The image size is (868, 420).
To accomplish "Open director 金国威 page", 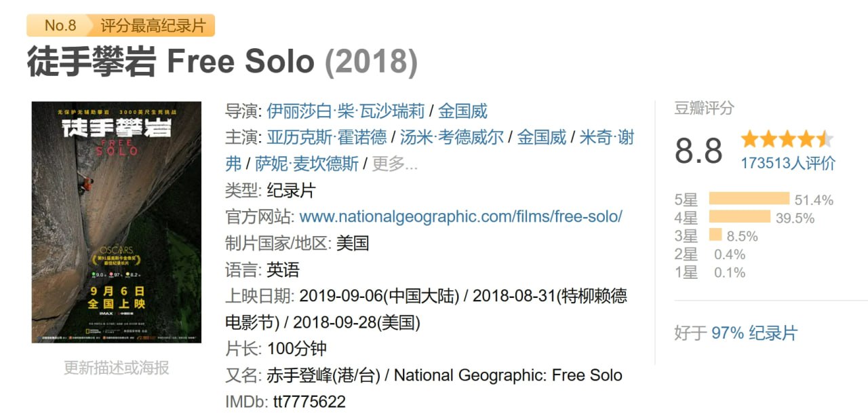I will click(x=463, y=111).
